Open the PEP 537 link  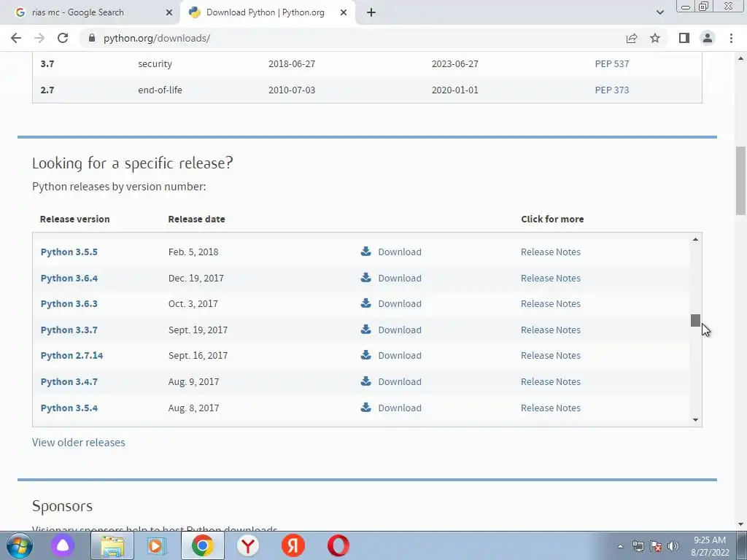612,64
